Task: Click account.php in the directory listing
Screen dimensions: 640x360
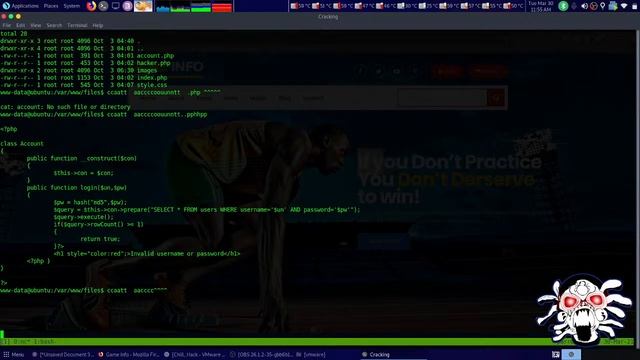Action: pos(155,56)
